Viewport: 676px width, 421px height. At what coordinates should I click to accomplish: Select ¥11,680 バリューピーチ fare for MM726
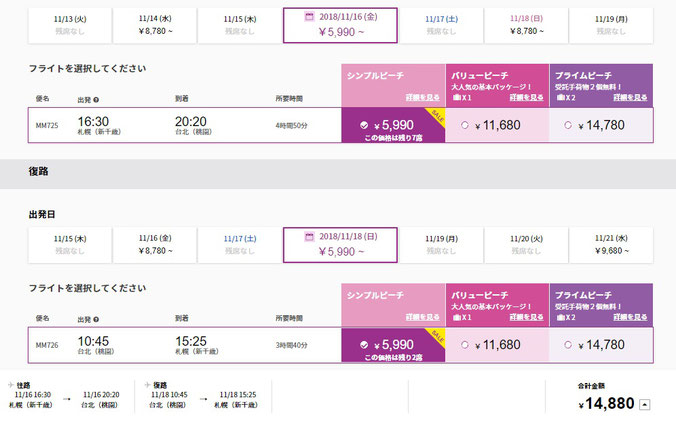(x=497, y=345)
